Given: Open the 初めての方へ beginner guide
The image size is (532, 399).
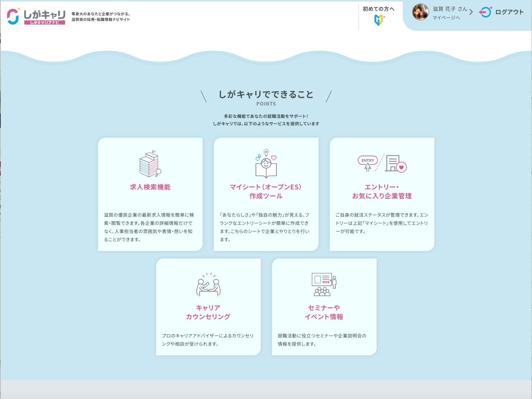Looking at the screenshot, I should coord(379,16).
